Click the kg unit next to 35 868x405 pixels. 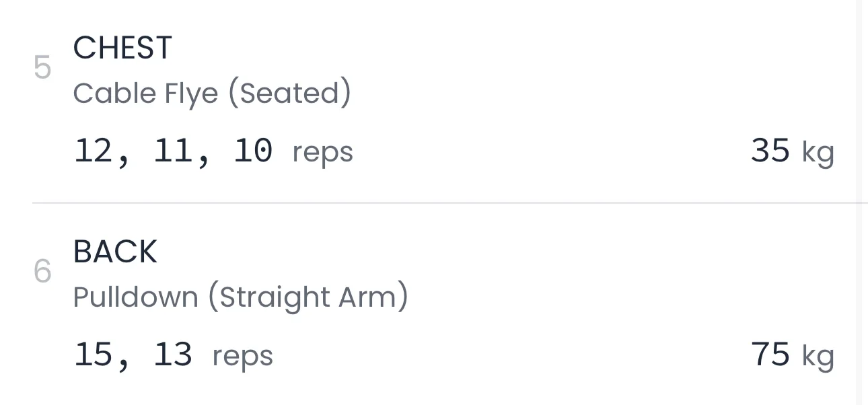coord(818,153)
